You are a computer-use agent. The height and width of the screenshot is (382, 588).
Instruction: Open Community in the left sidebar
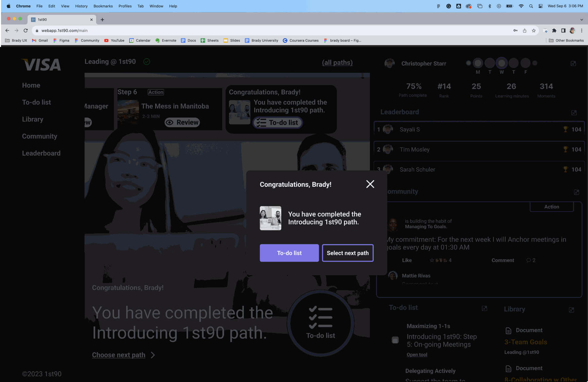[x=39, y=136]
